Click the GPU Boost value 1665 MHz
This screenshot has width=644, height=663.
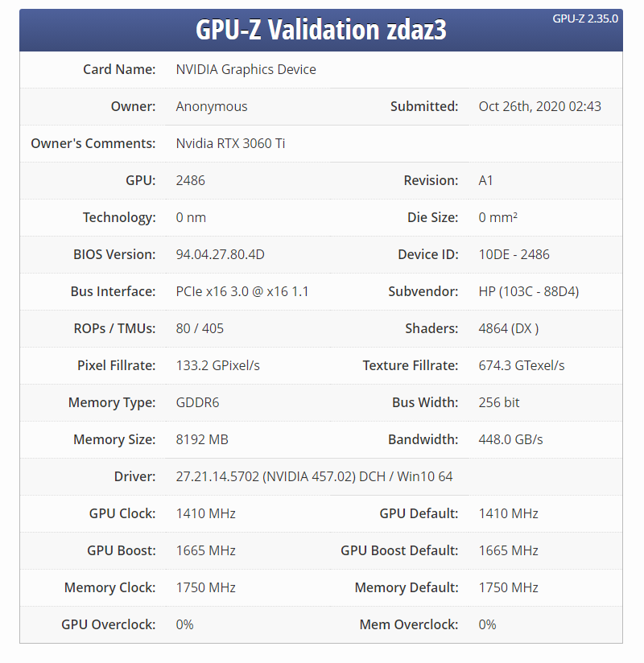pyautogui.click(x=205, y=550)
